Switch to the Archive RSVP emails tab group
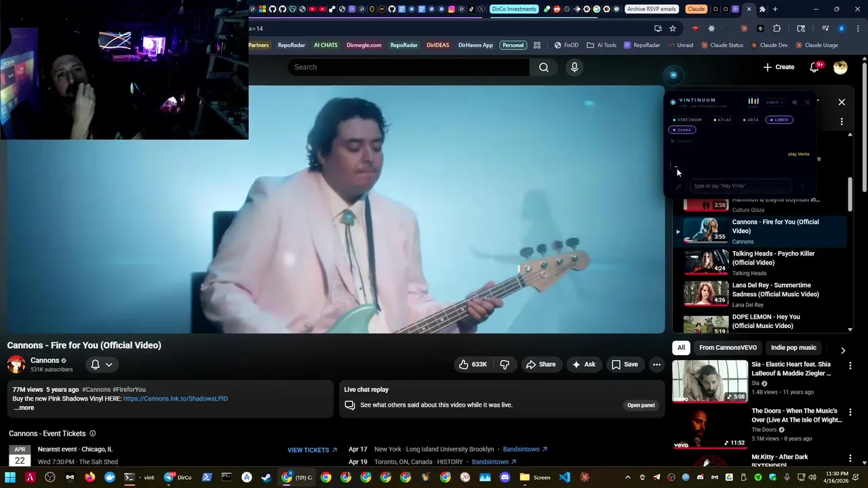Screen dimensions: 868x488 coord(651,9)
